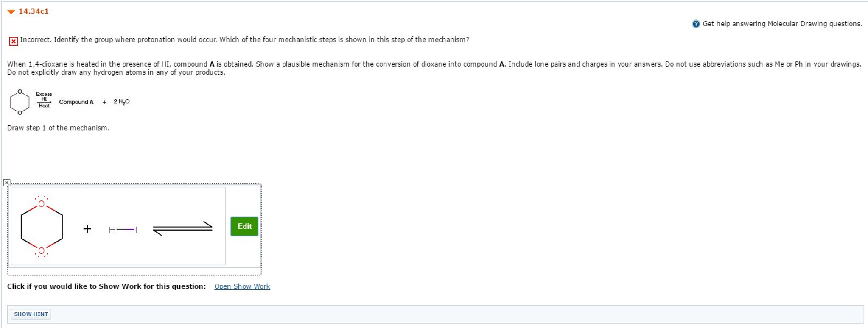Click the 14.34c1 question title

tap(34, 11)
